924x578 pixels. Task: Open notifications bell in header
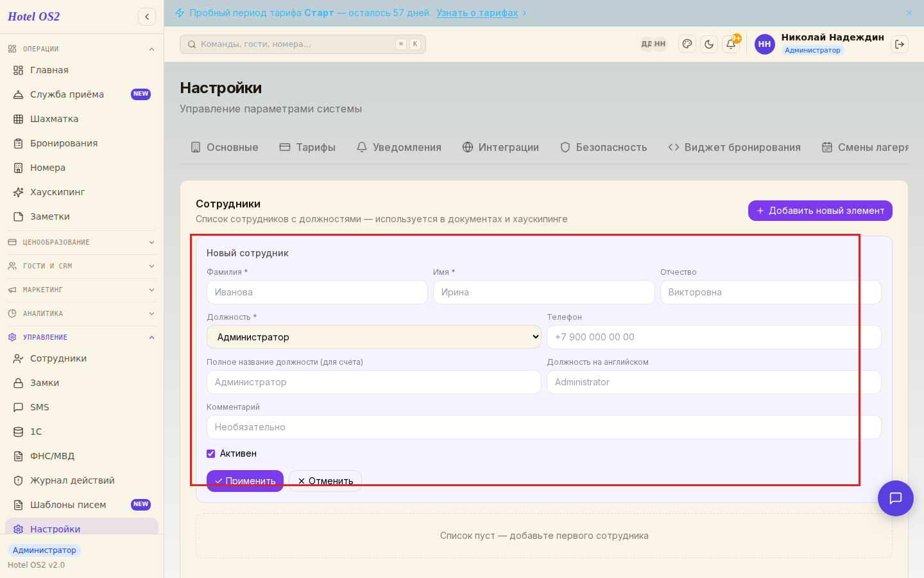tap(731, 44)
